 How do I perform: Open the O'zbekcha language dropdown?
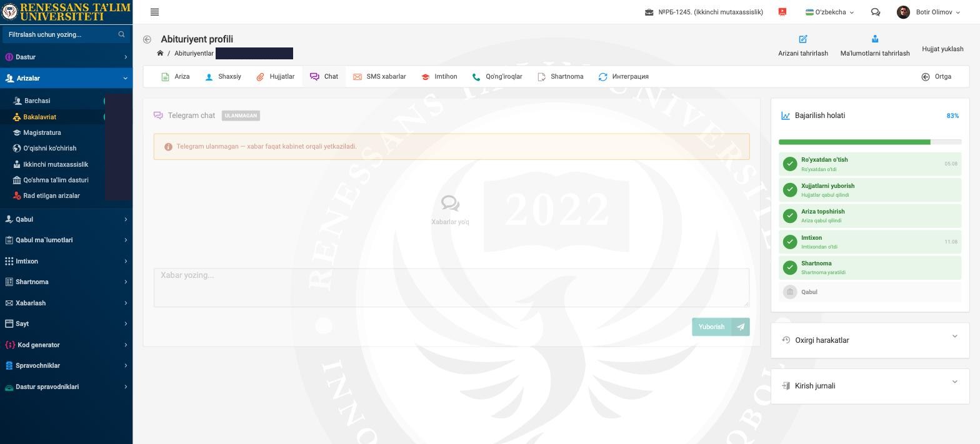tap(829, 12)
